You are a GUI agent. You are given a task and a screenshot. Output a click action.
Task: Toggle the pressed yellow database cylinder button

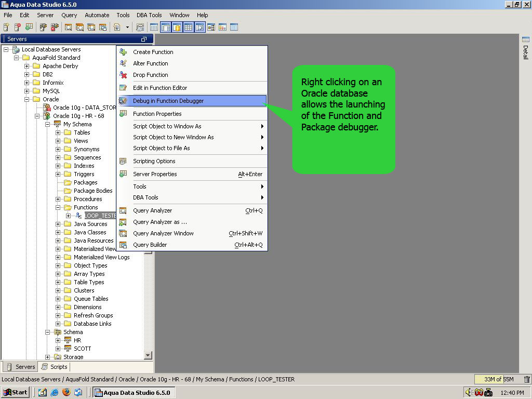click(177, 27)
